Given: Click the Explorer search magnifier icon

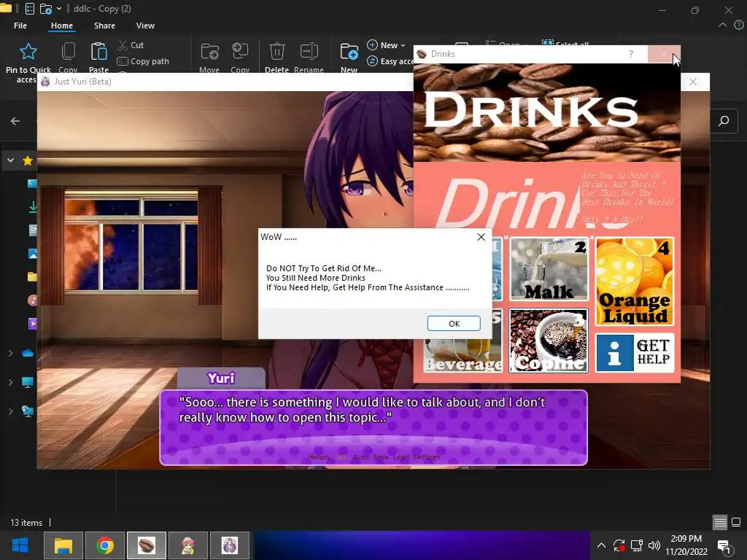Looking at the screenshot, I should coord(724,121).
